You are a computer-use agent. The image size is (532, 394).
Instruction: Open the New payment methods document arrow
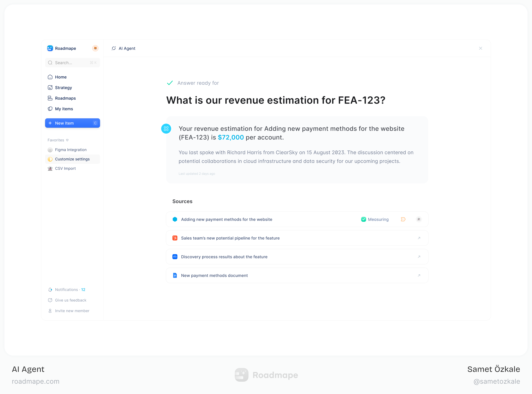click(419, 275)
